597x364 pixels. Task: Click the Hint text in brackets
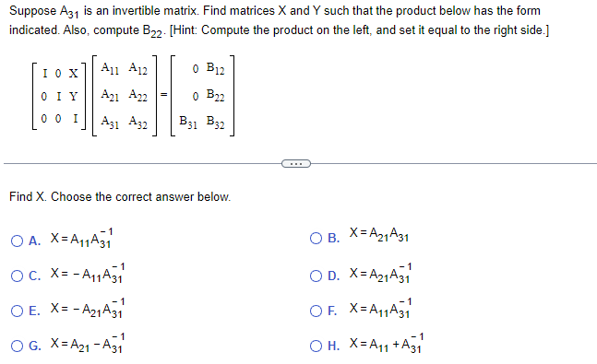tap(359, 30)
